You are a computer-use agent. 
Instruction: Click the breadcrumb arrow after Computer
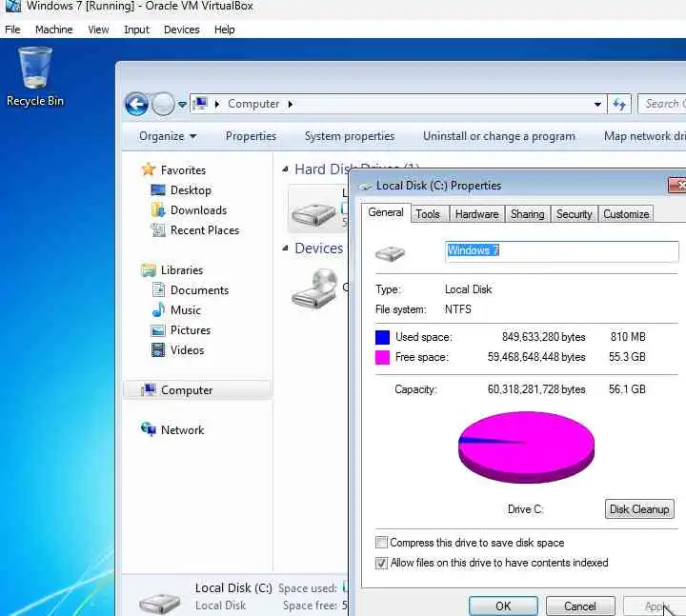[x=291, y=104]
